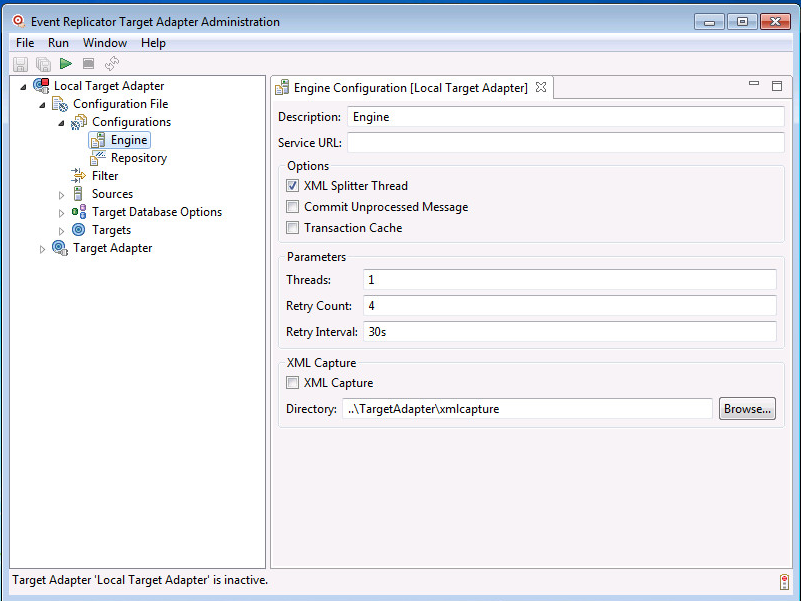Click the Refresh toolbar icon

point(112,64)
